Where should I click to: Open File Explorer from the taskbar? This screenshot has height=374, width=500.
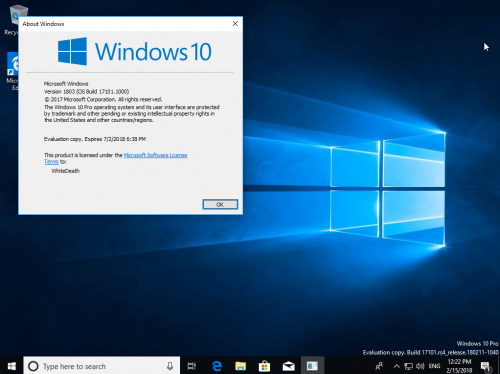coord(240,366)
